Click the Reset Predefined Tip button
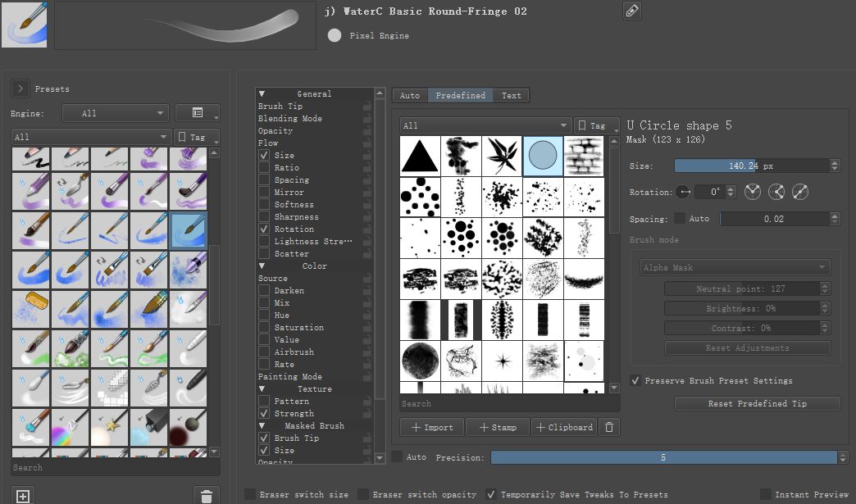Viewport: 856px width, 504px height. tap(757, 403)
